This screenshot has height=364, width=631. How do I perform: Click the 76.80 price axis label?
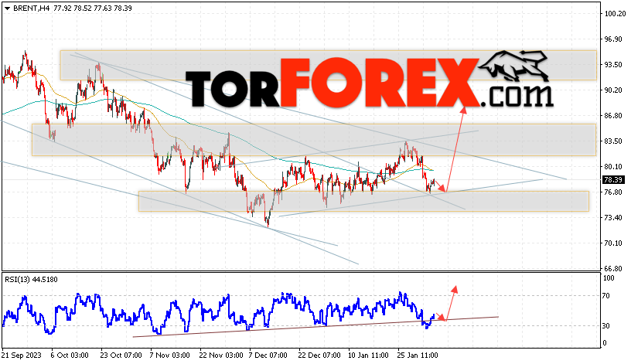tap(614, 192)
